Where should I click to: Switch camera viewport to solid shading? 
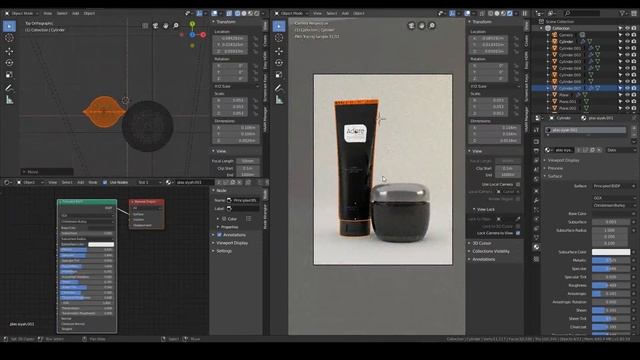(x=497, y=13)
